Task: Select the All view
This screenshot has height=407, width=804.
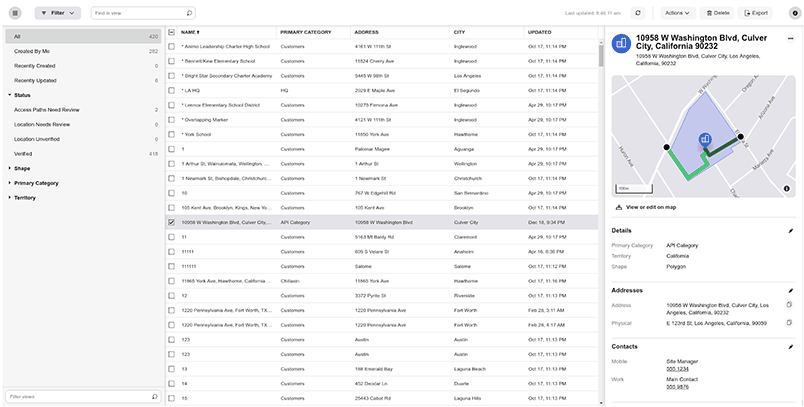Action: click(83, 36)
